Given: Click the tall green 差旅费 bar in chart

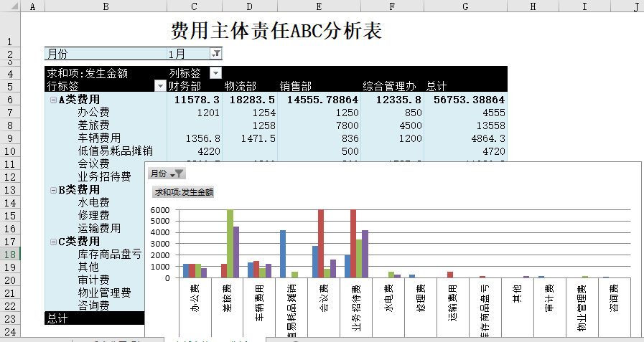Looking at the screenshot, I should 230,244.
